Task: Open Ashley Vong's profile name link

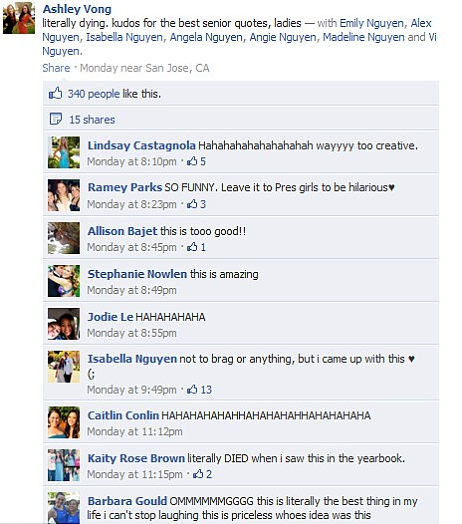Action: [77, 9]
